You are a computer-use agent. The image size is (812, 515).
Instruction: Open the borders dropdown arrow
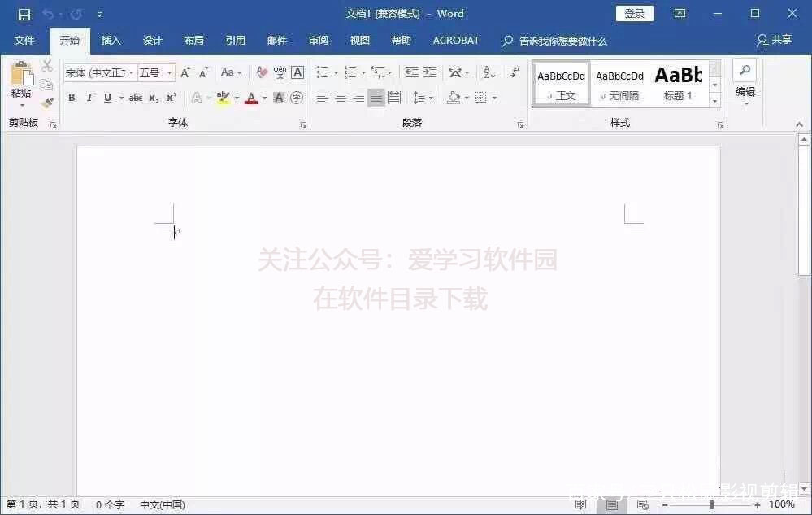tap(494, 98)
